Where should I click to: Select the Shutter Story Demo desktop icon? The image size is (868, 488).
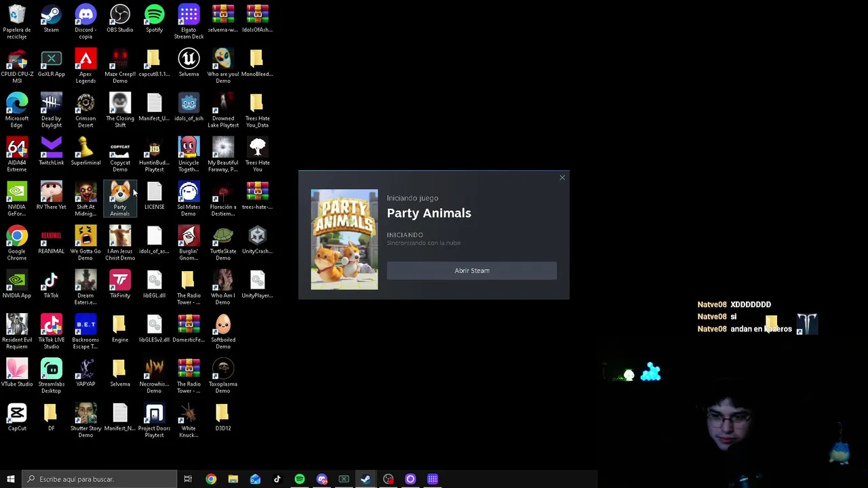click(x=85, y=420)
